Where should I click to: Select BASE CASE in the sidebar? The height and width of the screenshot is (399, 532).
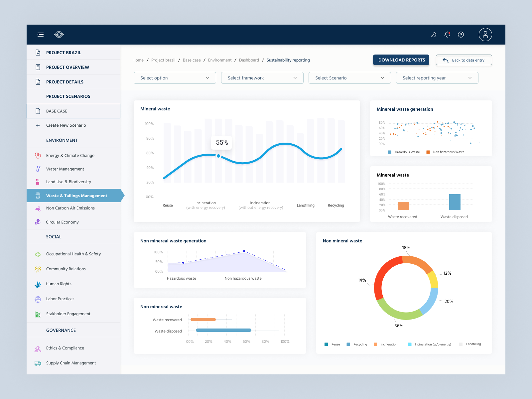[56, 111]
